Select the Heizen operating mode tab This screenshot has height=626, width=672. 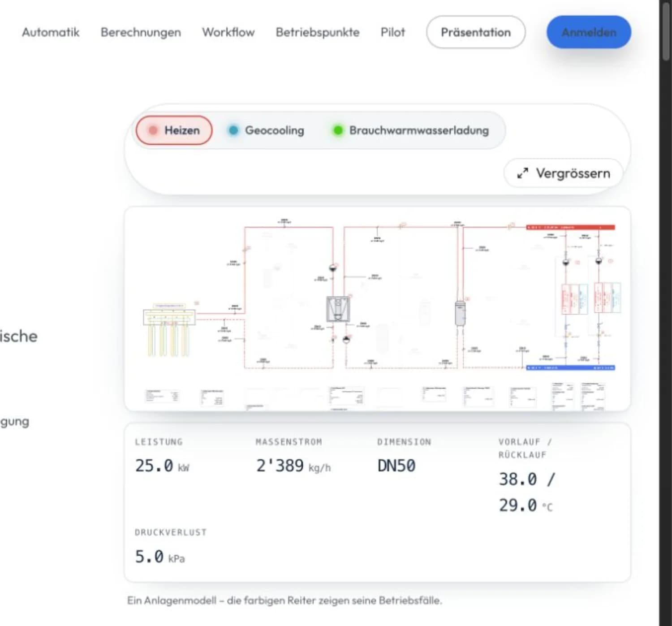(x=174, y=130)
